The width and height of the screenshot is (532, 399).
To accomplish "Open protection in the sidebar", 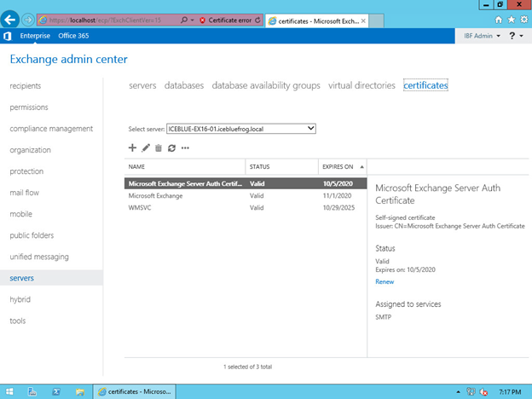I will [x=26, y=171].
